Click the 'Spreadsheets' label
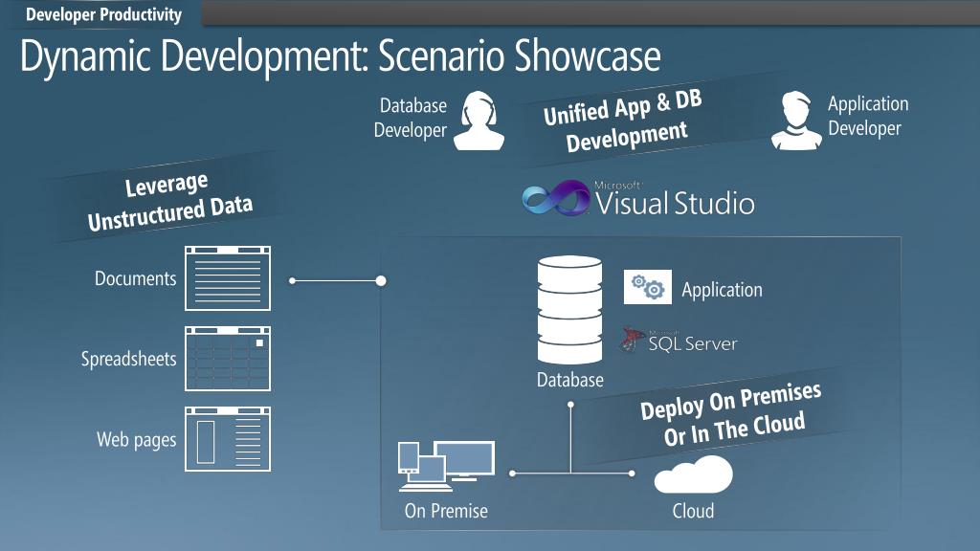 129,359
